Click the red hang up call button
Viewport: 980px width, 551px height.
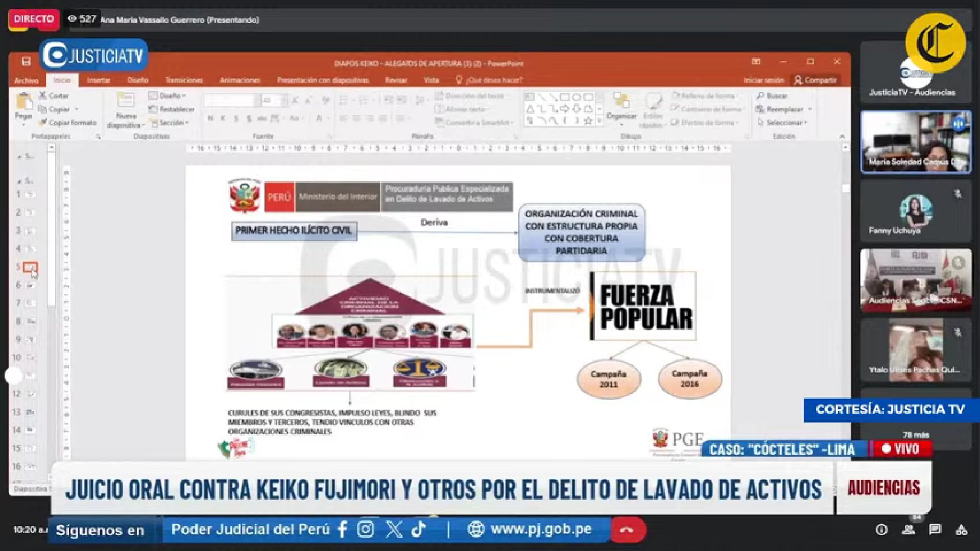pos(627,530)
